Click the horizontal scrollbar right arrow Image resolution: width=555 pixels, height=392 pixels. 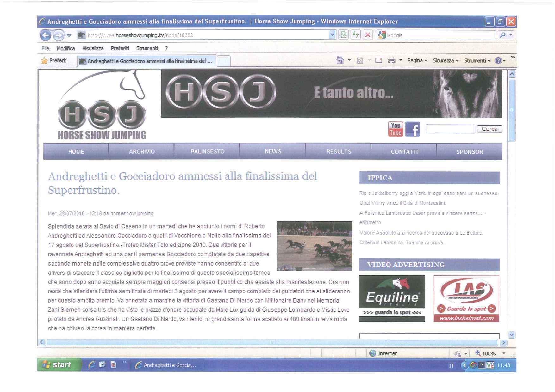coord(503,342)
